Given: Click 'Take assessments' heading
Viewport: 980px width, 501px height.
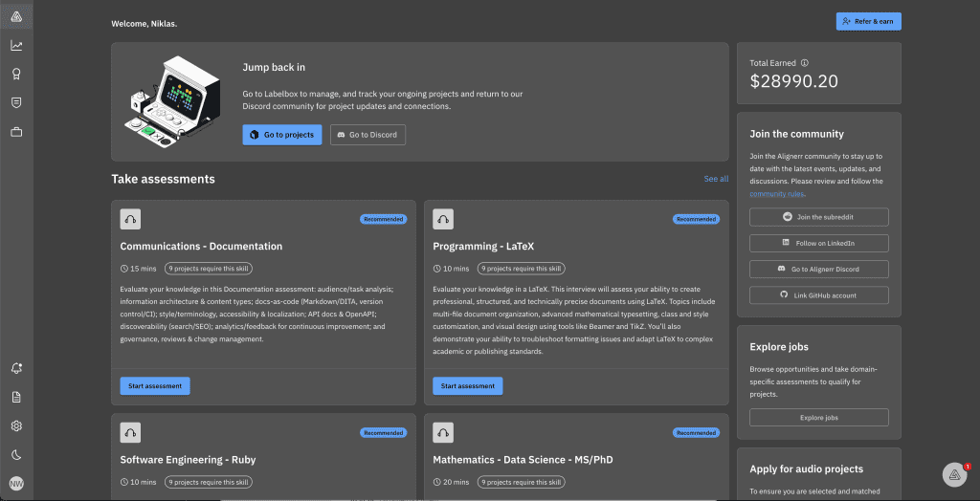Looking at the screenshot, I should (x=163, y=180).
